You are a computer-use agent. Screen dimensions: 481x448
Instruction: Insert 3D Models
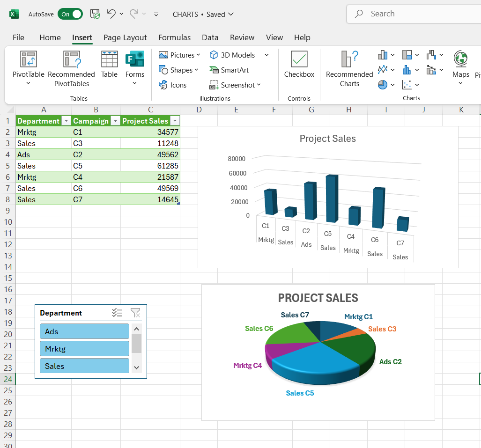click(x=232, y=55)
